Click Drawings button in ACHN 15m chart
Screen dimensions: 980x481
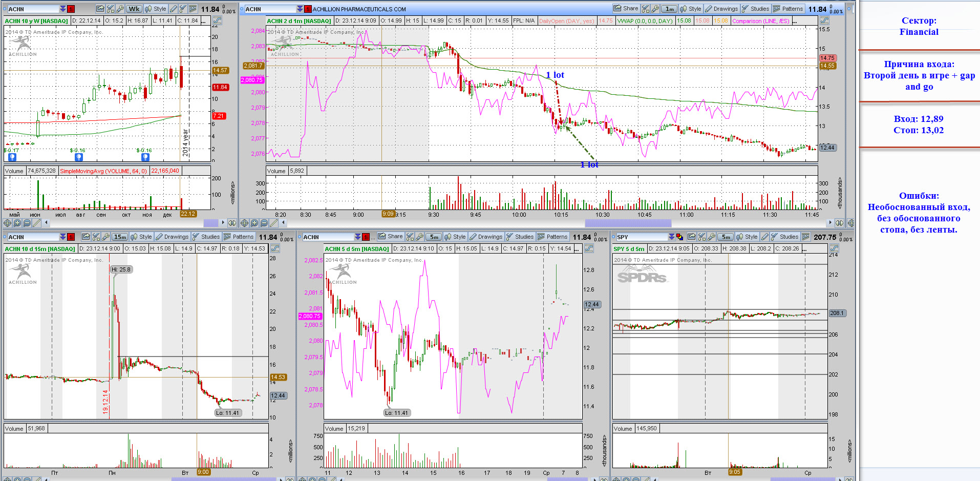[x=172, y=237]
